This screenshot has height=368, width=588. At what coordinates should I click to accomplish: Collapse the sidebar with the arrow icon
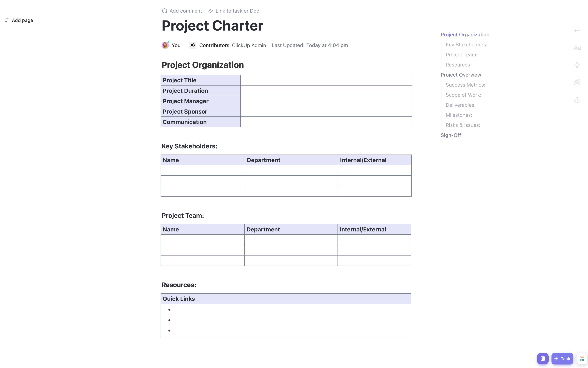[x=577, y=30]
